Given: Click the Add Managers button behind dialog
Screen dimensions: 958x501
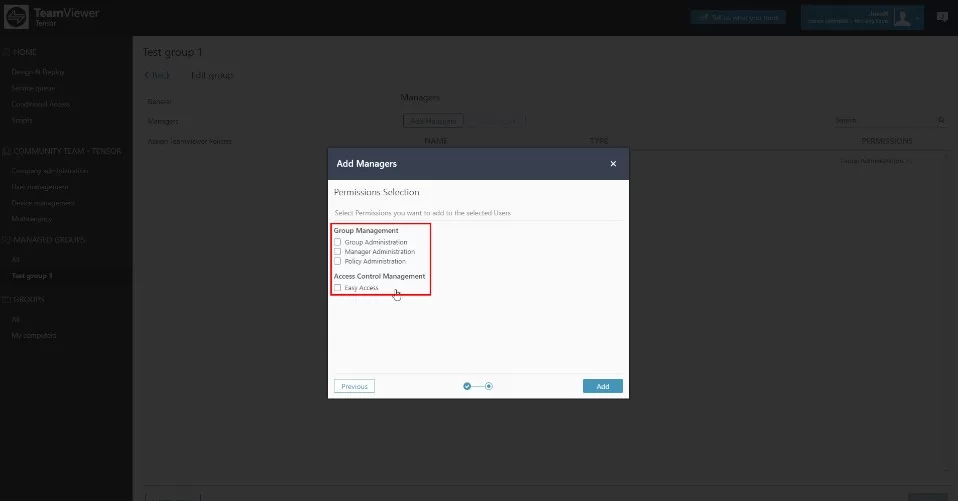Looking at the screenshot, I should click(x=433, y=121).
